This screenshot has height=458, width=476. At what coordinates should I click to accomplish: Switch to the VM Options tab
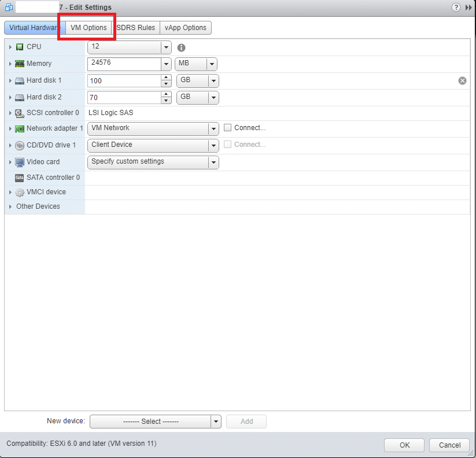[x=88, y=28]
